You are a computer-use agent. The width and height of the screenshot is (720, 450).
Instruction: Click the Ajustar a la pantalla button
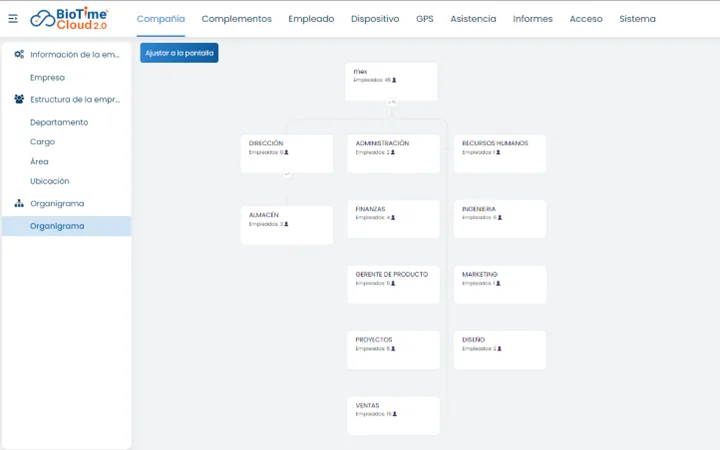pos(179,53)
